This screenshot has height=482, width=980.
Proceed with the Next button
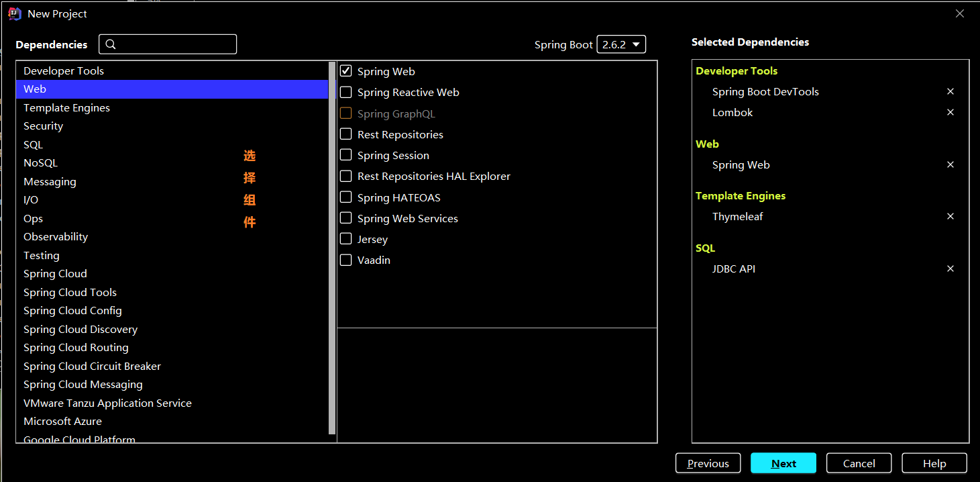(783, 463)
